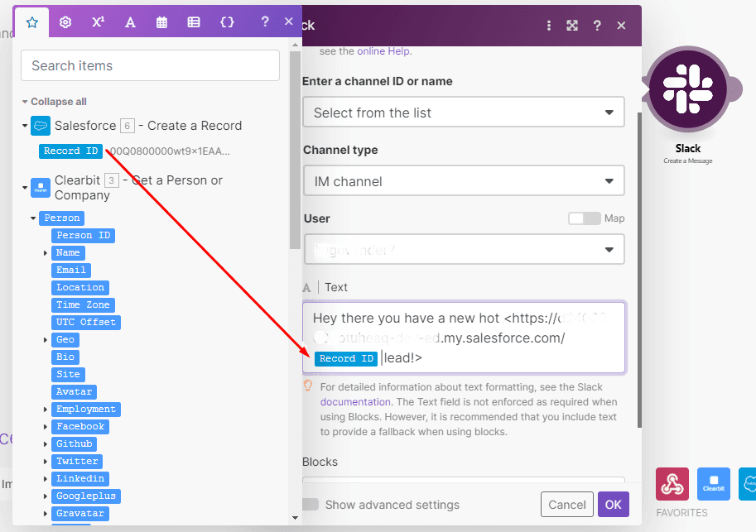The image size is (756, 532).
Task: Toggle Show advanced settings
Action: 311,505
